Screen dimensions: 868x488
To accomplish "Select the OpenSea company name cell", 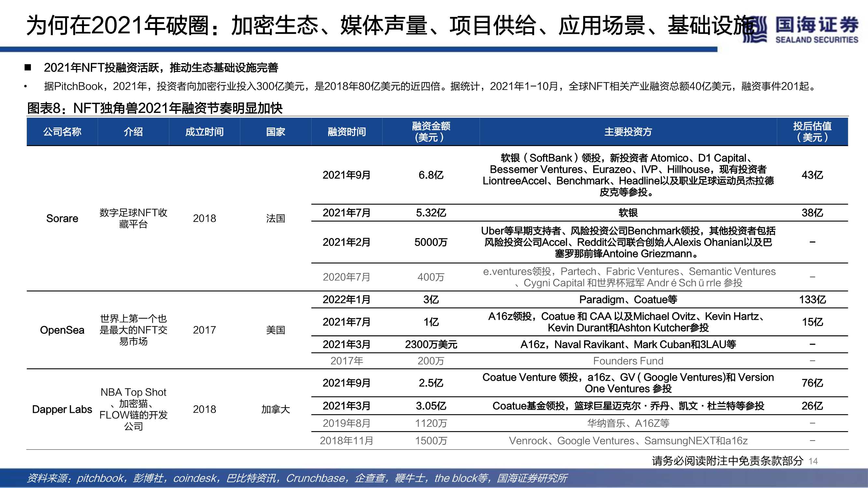I will [62, 330].
